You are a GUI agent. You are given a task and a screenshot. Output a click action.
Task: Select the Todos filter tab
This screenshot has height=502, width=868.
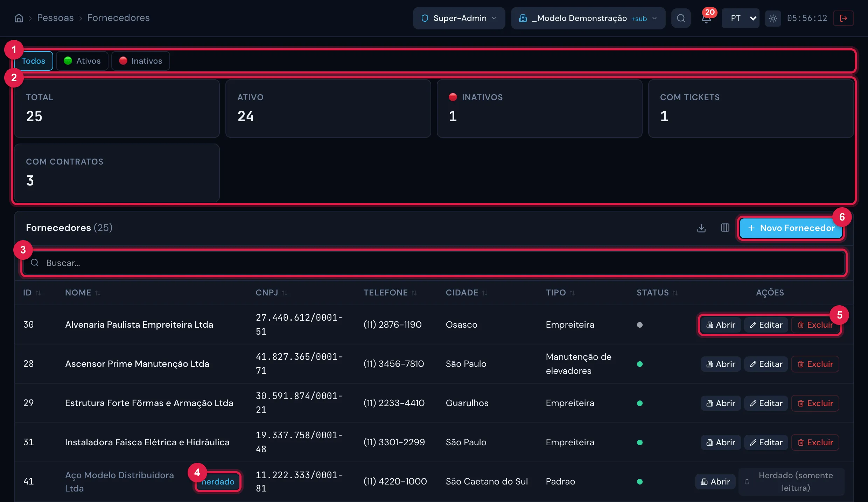pos(33,61)
